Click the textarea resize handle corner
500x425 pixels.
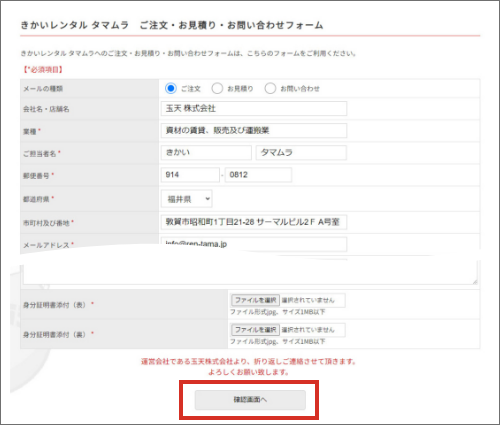click(x=474, y=282)
